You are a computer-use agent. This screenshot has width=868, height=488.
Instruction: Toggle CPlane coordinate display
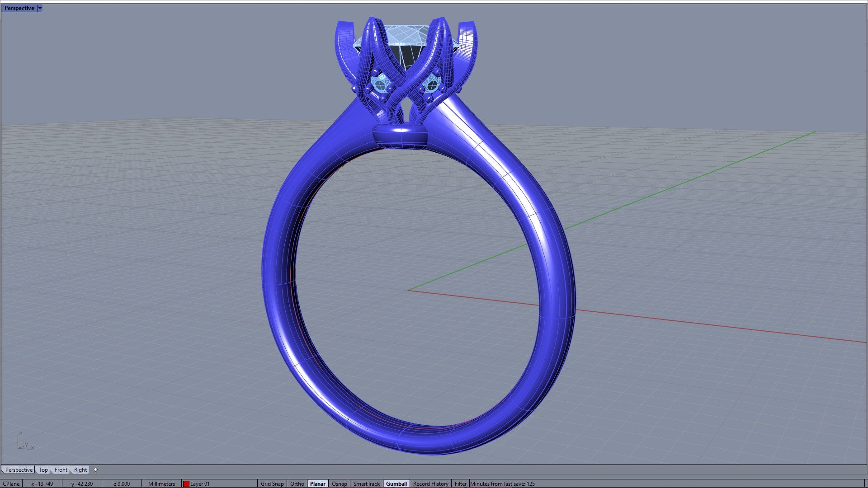11,483
